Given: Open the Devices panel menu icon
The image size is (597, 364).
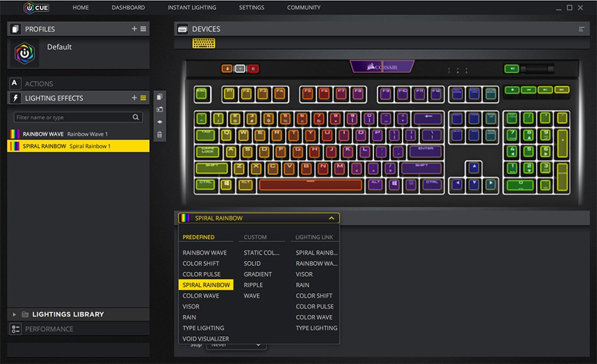Looking at the screenshot, I should pos(581,29).
